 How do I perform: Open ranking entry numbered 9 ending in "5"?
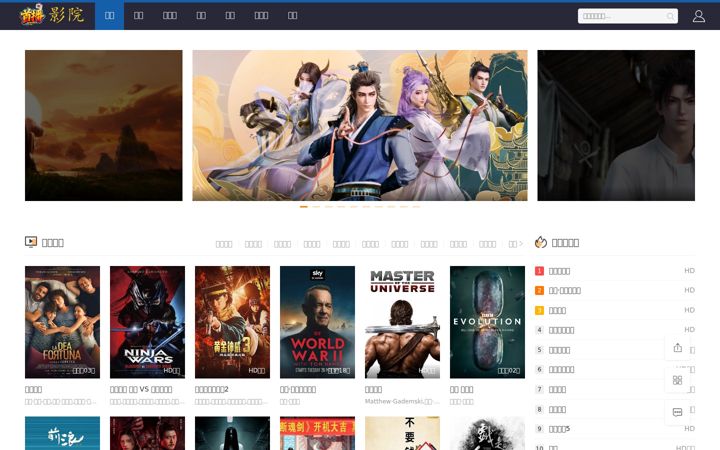[x=615, y=429]
